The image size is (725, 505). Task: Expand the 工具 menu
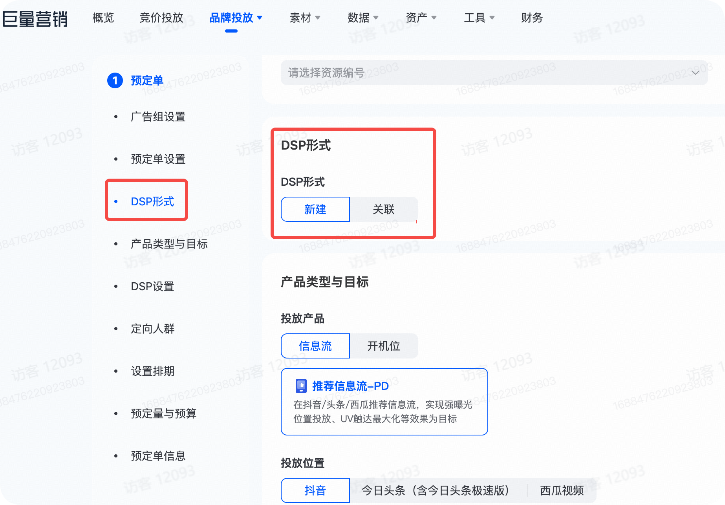pos(479,18)
